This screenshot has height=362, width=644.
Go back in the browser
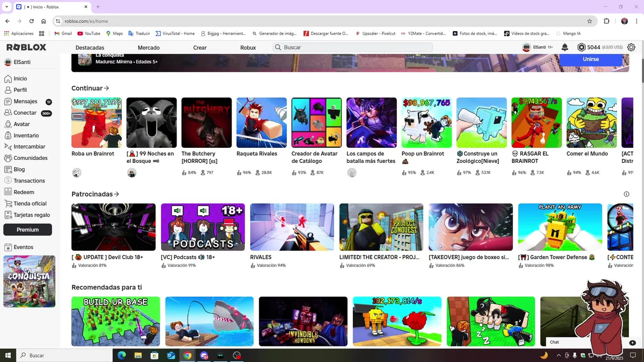point(7,21)
